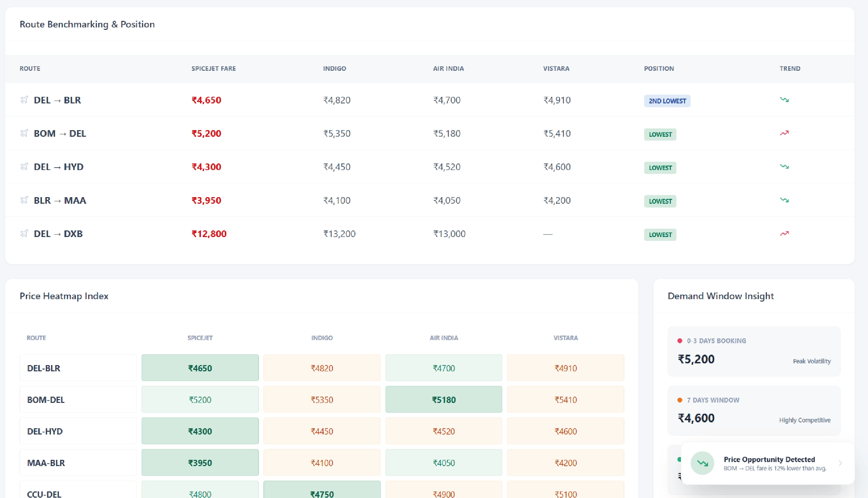
Task: Click the airplane icon beside DEL → BLR route
Action: [x=24, y=100]
